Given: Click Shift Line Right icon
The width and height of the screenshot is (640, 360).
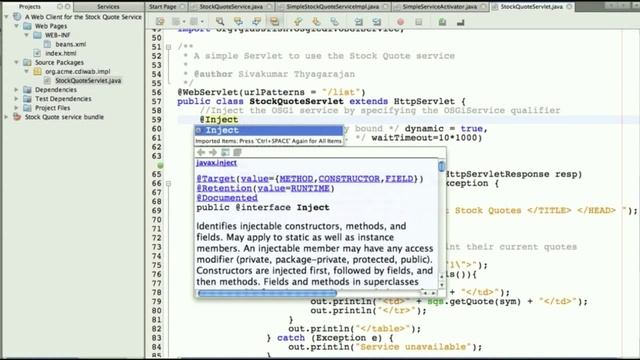Looking at the screenshot, I should pos(376,22).
